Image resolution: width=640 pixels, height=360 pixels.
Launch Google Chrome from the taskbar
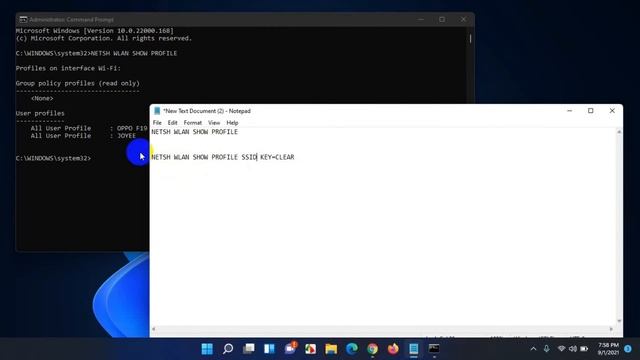[372, 349]
